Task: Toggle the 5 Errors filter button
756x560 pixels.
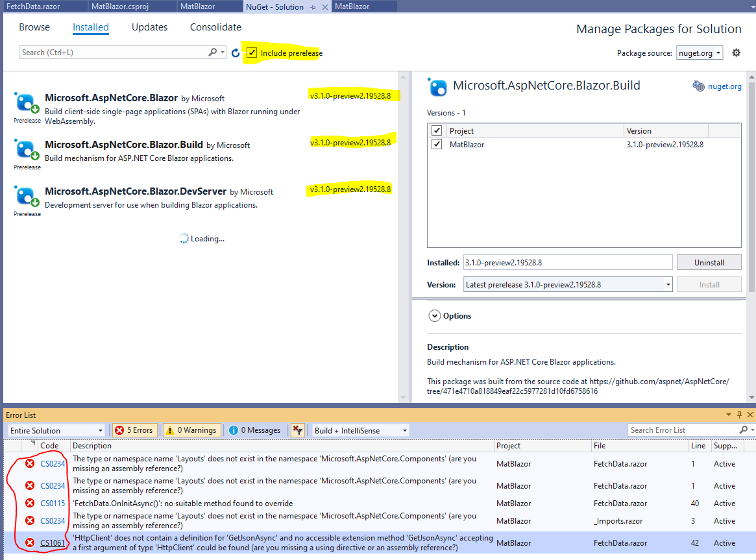Action: (x=134, y=430)
